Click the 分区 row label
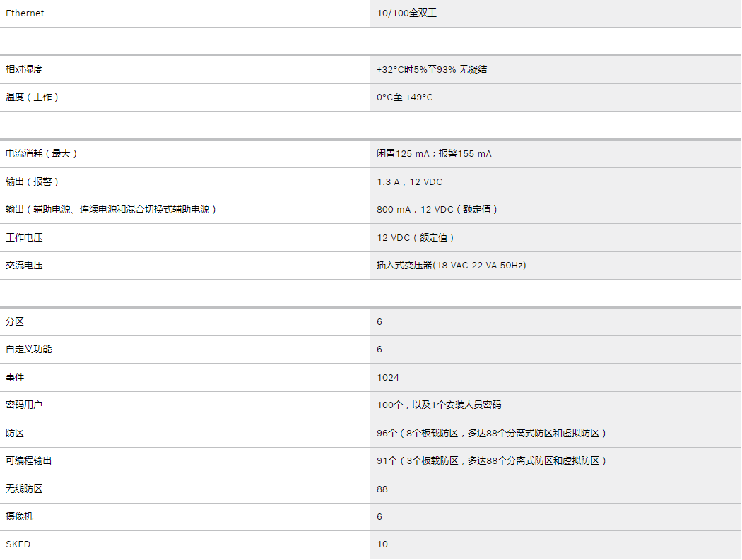This screenshot has width=742, height=560. point(15,321)
